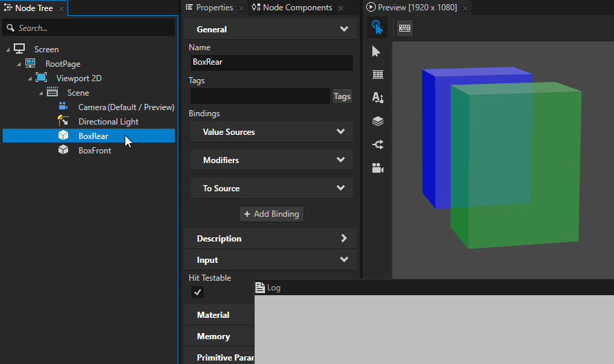Click the Add Binding button

click(x=271, y=214)
